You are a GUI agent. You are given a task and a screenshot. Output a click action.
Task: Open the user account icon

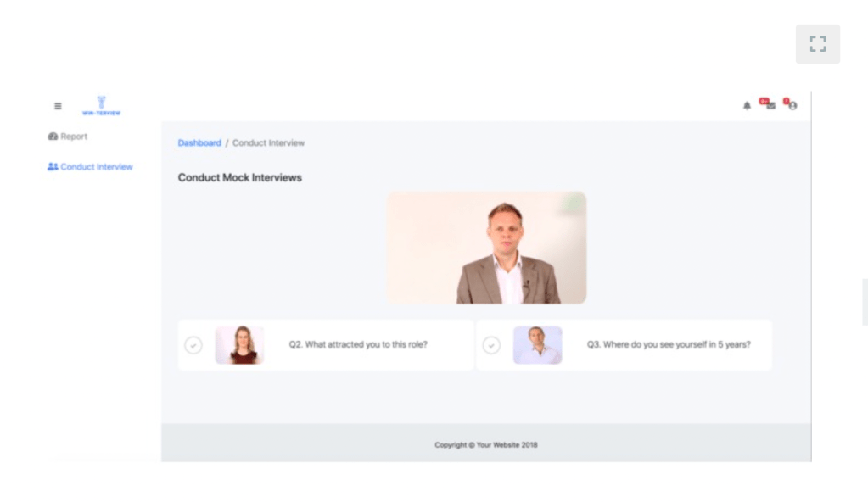click(792, 106)
